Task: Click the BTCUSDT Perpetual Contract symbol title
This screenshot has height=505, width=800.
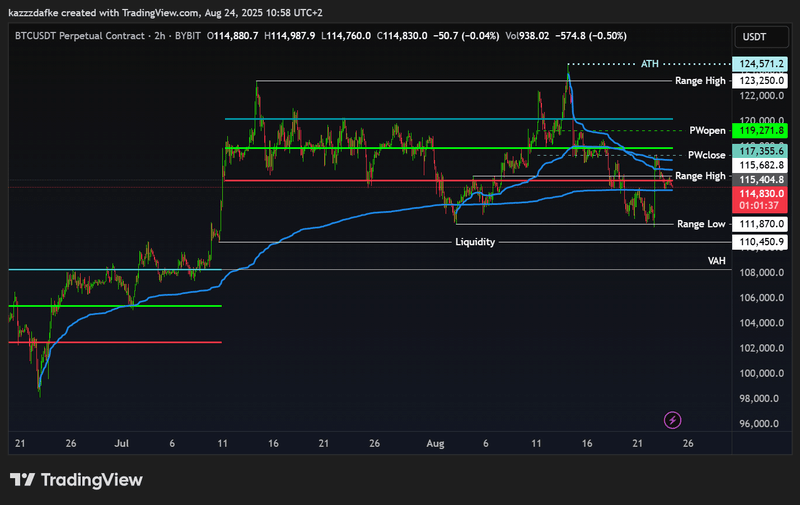Action: coord(80,36)
